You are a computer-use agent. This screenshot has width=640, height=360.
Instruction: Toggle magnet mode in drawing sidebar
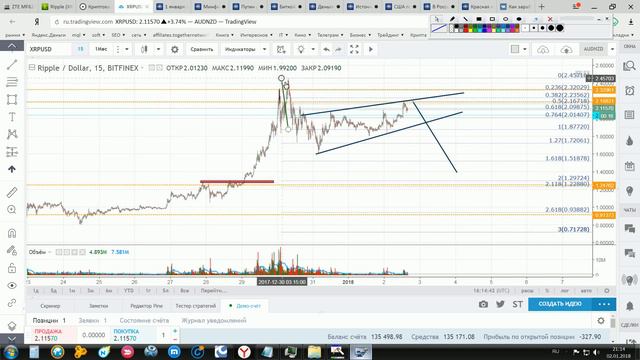pyautogui.click(x=12, y=233)
